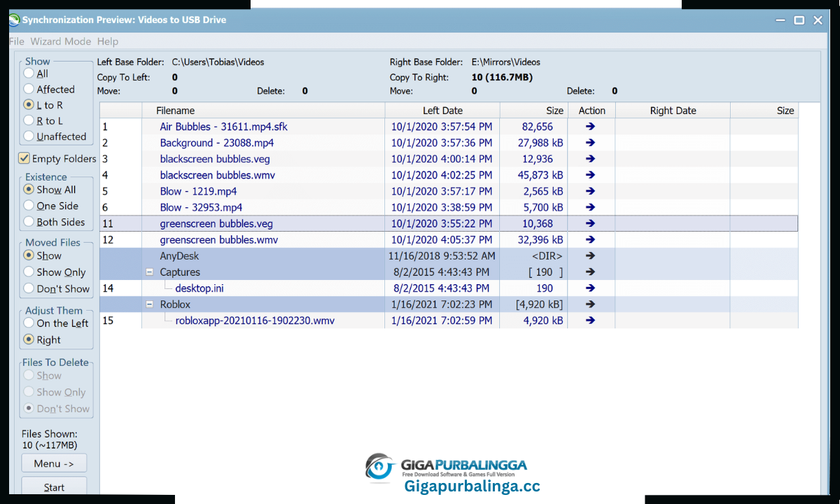This screenshot has height=504, width=840.
Task: Sort by the Left Date column header
Action: 442,111
